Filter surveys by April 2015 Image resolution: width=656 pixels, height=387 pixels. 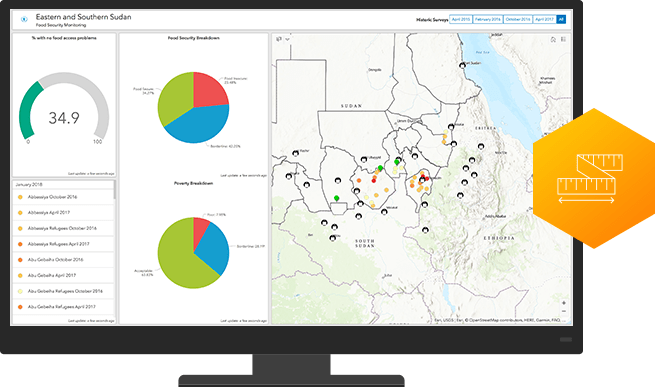[461, 19]
